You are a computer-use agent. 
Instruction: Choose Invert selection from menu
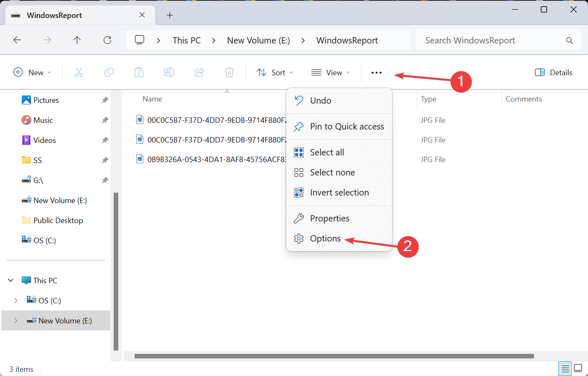point(339,193)
